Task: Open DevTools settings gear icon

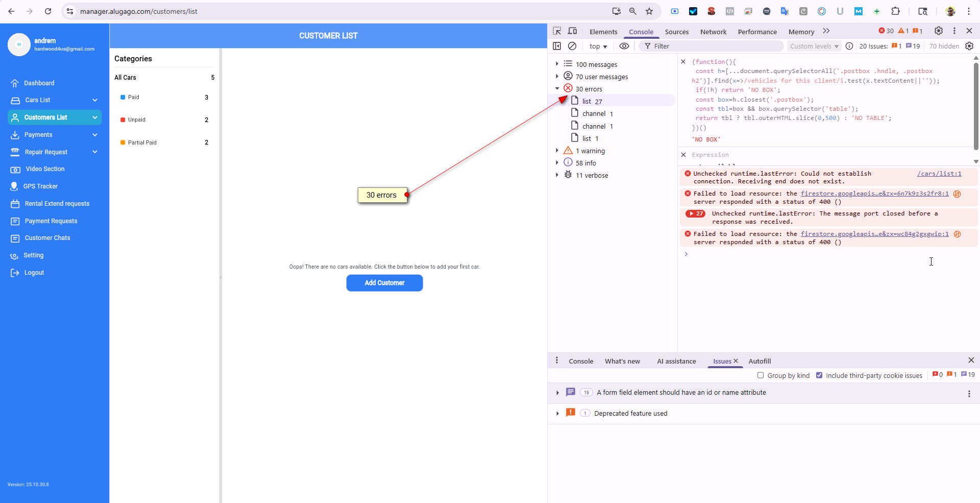Action: click(x=938, y=31)
